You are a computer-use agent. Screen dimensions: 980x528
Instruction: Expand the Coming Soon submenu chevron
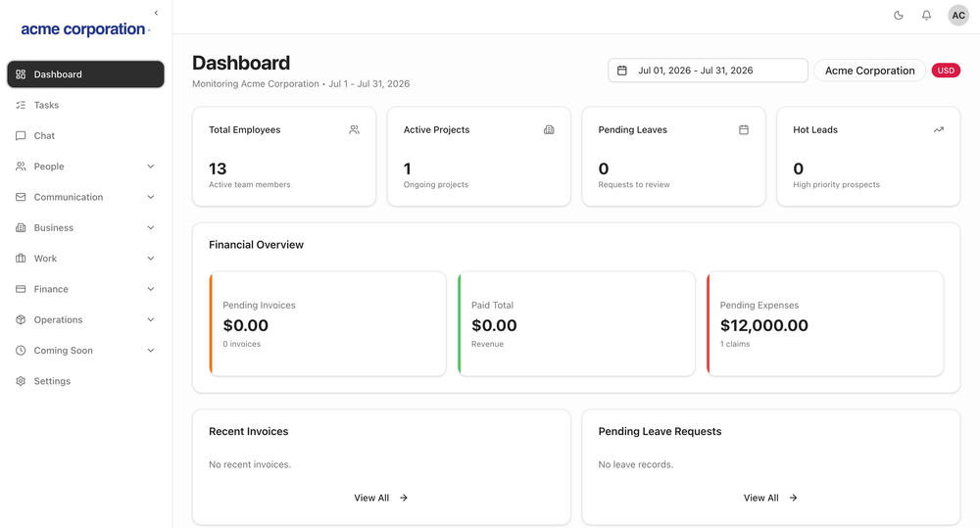coord(151,350)
